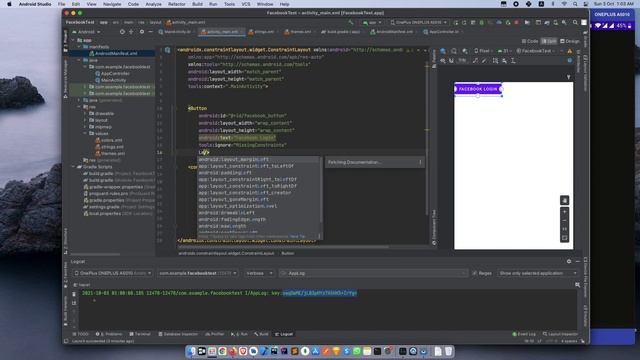
Task: Expand the drawable folder in Project tree
Action: click(85, 113)
